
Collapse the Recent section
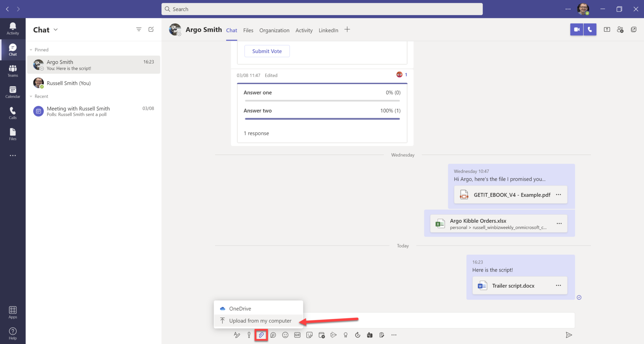point(31,96)
